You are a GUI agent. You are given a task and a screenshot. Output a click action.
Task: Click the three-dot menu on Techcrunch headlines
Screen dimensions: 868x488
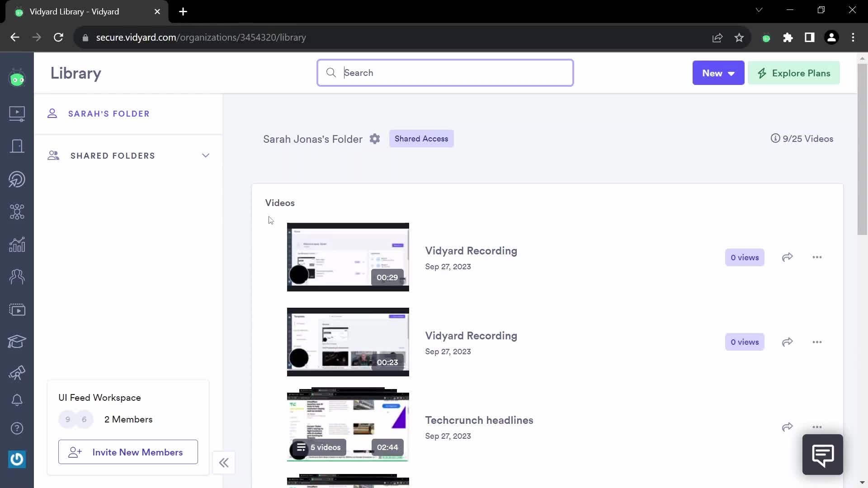click(817, 427)
